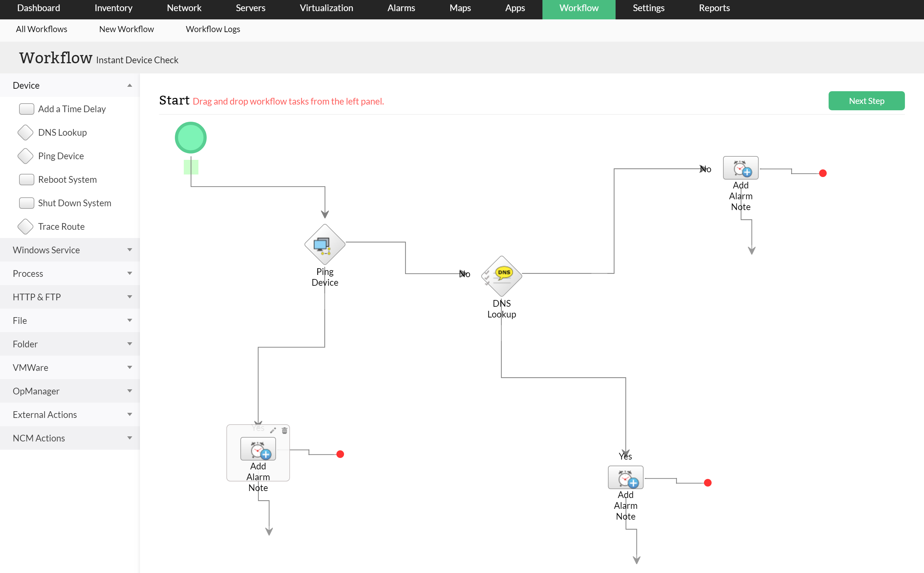Select the top-right Add Alarm Note icon
Viewport: 924px width, 573px height.
tap(740, 168)
